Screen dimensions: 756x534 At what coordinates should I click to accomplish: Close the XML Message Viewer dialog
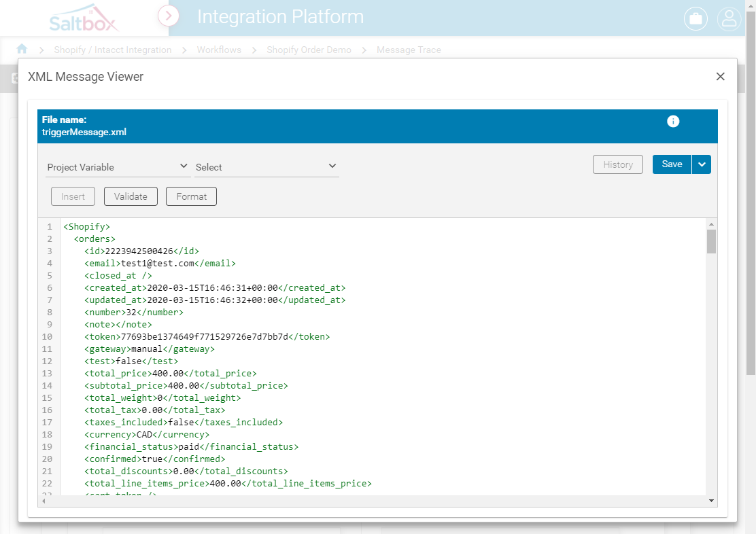point(721,77)
